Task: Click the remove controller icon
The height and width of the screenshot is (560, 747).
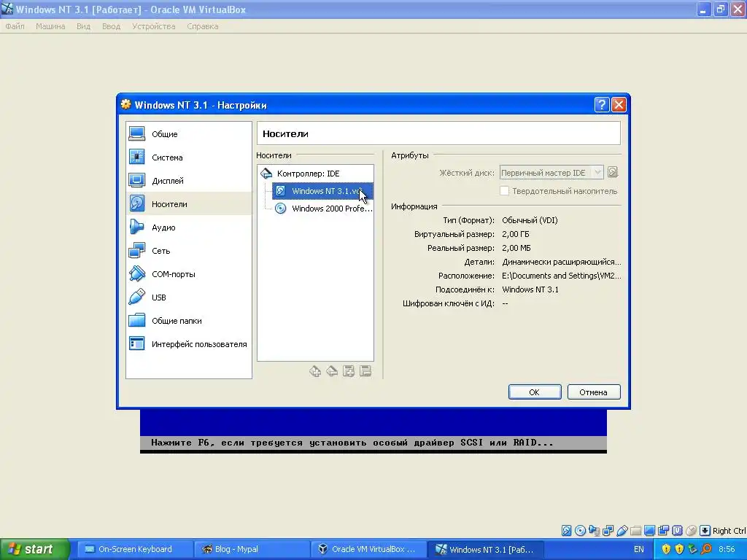Action: point(332,371)
